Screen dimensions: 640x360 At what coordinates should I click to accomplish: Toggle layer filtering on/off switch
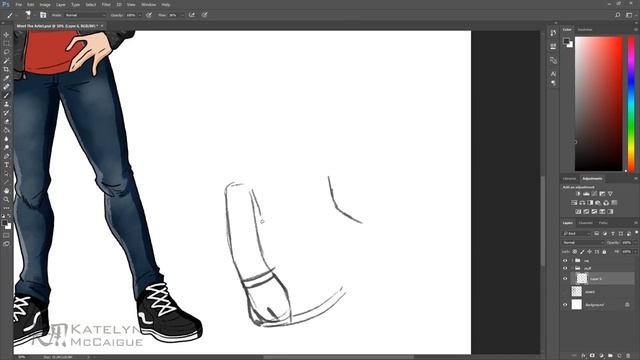pyautogui.click(x=637, y=232)
